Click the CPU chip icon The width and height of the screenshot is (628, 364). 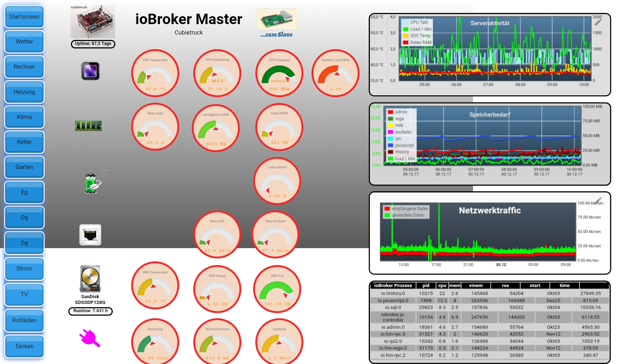90,71
